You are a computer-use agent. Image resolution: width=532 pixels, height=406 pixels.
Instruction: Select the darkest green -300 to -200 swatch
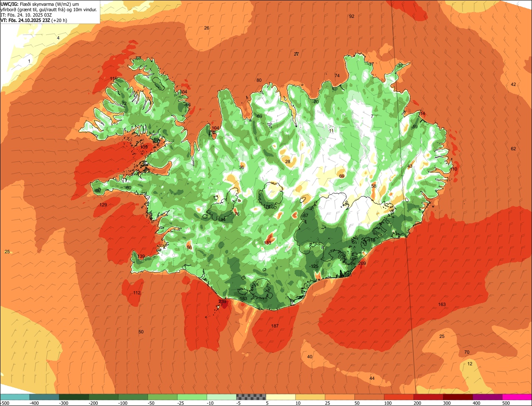[74, 397]
